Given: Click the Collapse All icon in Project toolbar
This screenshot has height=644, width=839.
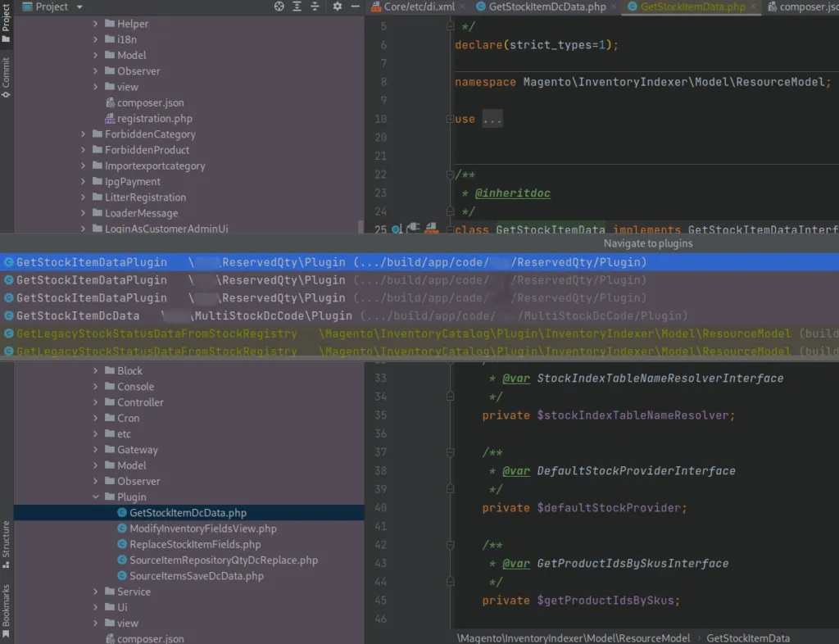Looking at the screenshot, I should click(315, 7).
